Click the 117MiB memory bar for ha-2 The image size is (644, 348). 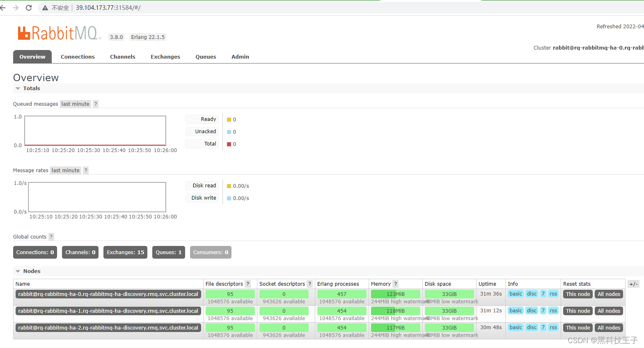click(x=396, y=328)
